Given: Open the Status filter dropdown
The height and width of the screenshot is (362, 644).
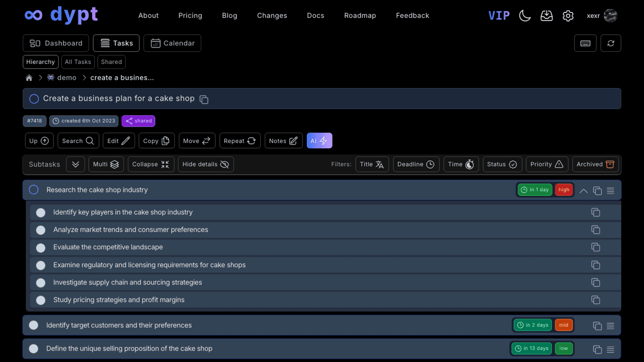Looking at the screenshot, I should [x=502, y=164].
